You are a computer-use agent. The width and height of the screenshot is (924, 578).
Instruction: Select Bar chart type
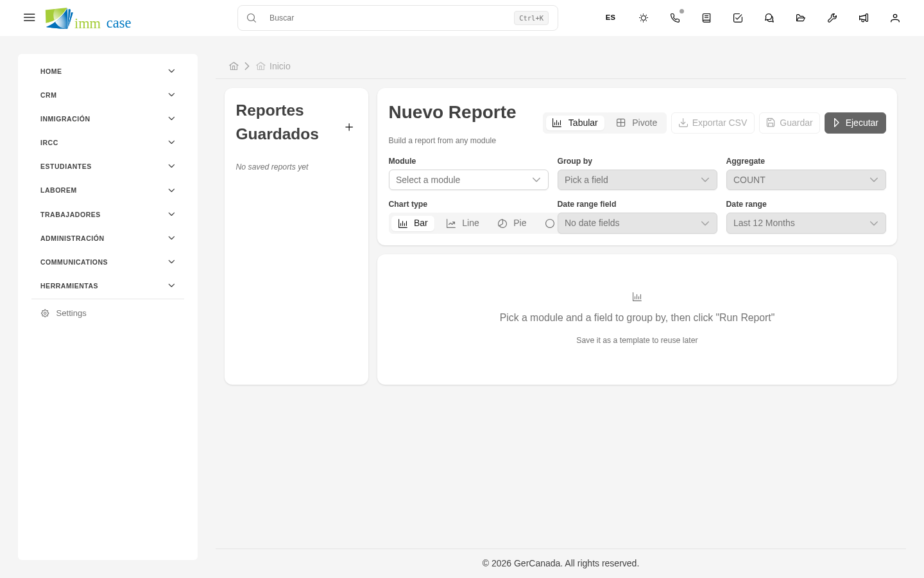[413, 223]
